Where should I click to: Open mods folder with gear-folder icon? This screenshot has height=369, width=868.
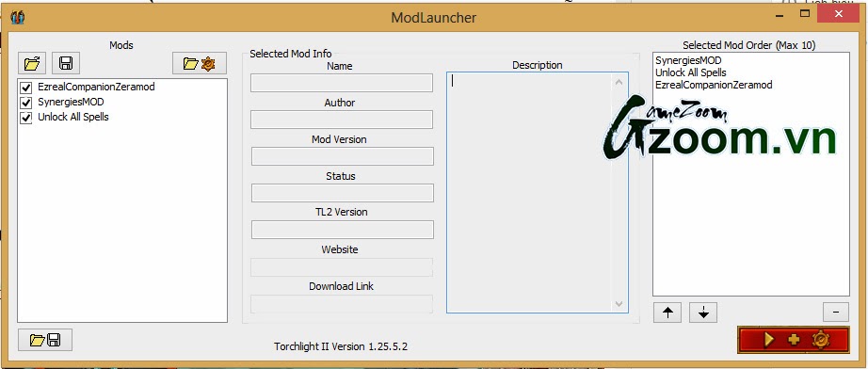(x=200, y=63)
